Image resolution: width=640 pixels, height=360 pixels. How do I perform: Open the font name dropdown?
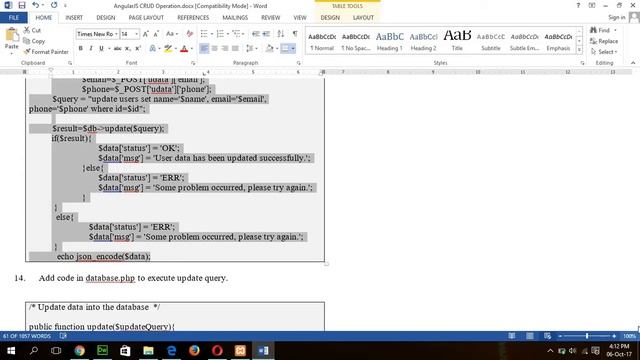[x=116, y=34]
